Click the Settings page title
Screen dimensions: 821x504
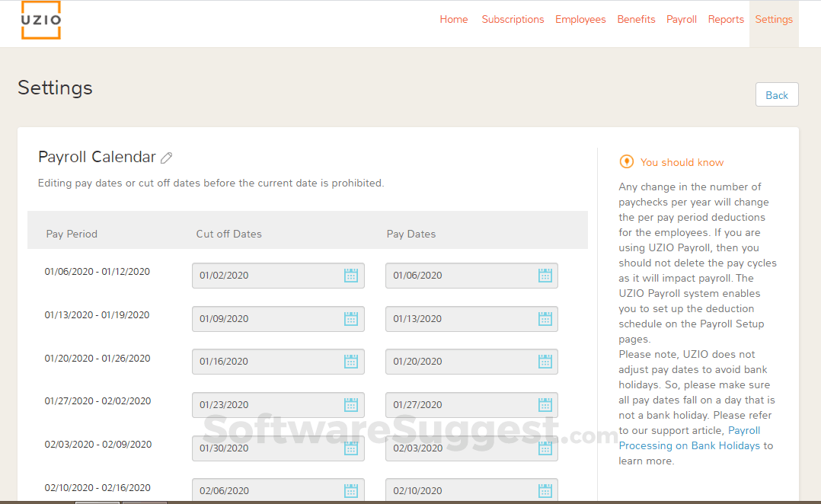pyautogui.click(x=55, y=88)
